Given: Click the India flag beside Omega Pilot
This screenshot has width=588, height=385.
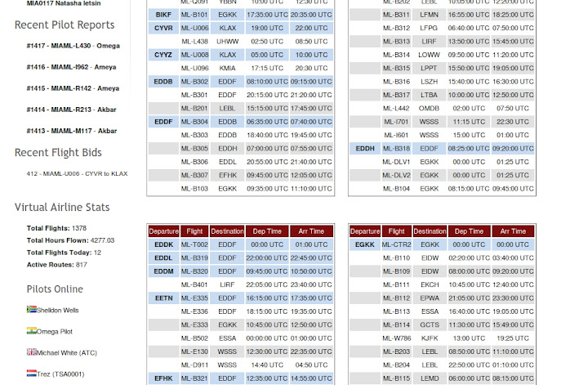Looking at the screenshot, I should [32, 331].
